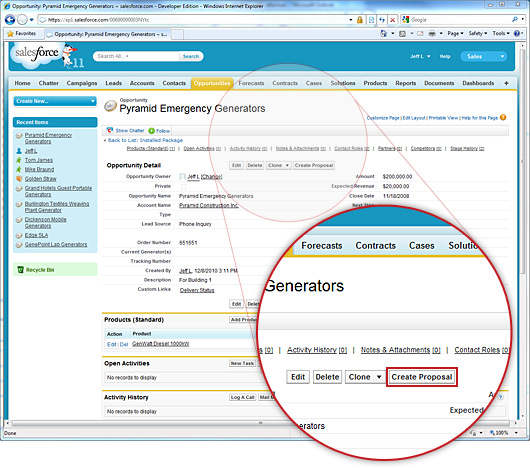Click the top Delete button in Opportunity Detail
Viewport: 530px width, 468px height.
tap(255, 165)
